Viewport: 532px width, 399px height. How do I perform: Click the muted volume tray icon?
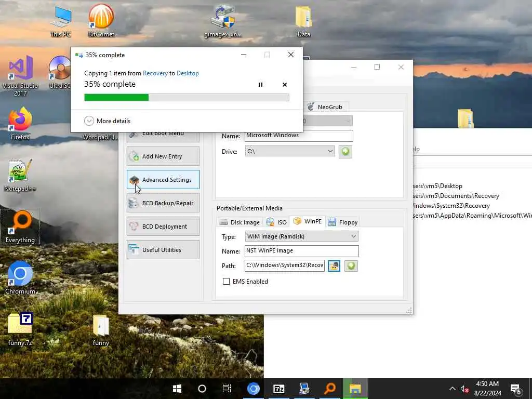click(x=464, y=389)
